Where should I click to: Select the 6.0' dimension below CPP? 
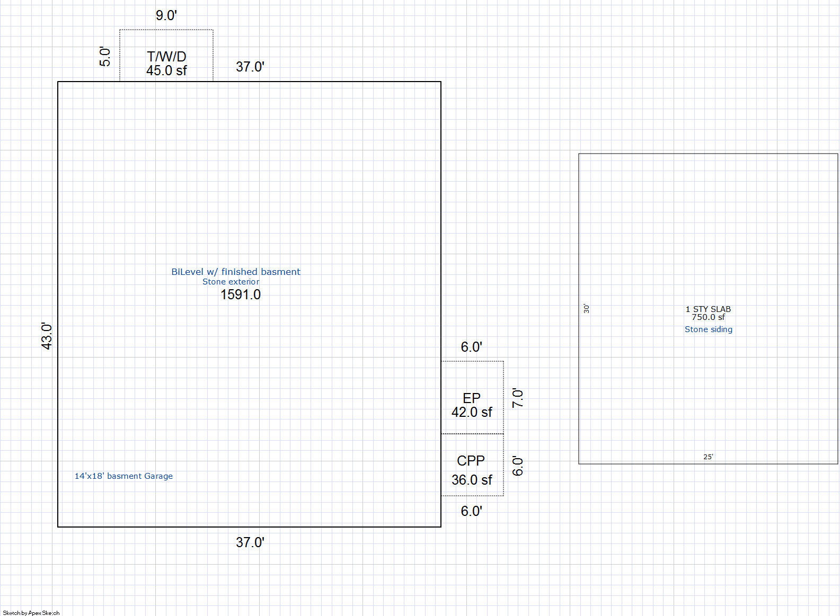471,511
